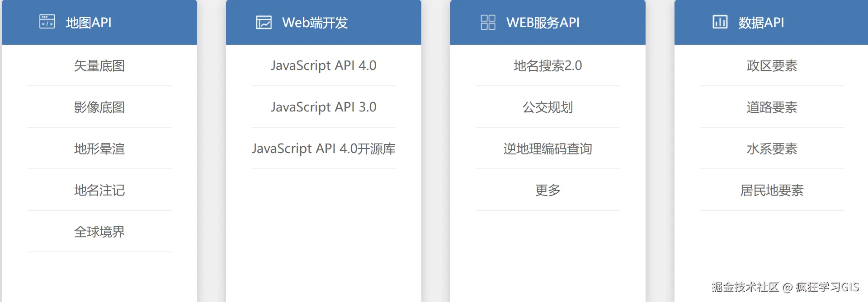Open 水系要素 link
Viewport: 868px width, 302px height.
point(772,149)
